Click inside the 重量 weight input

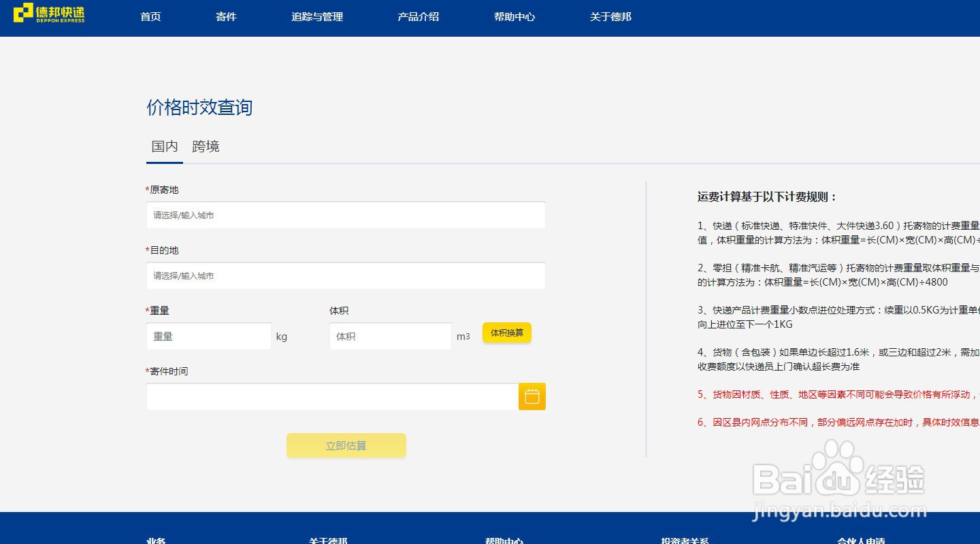(208, 336)
